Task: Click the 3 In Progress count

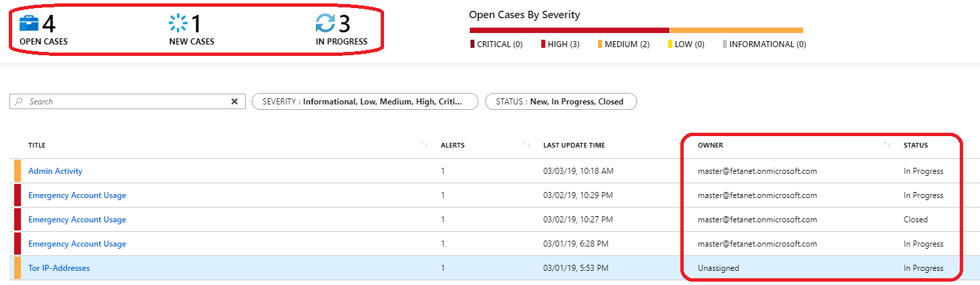Action: (x=344, y=24)
